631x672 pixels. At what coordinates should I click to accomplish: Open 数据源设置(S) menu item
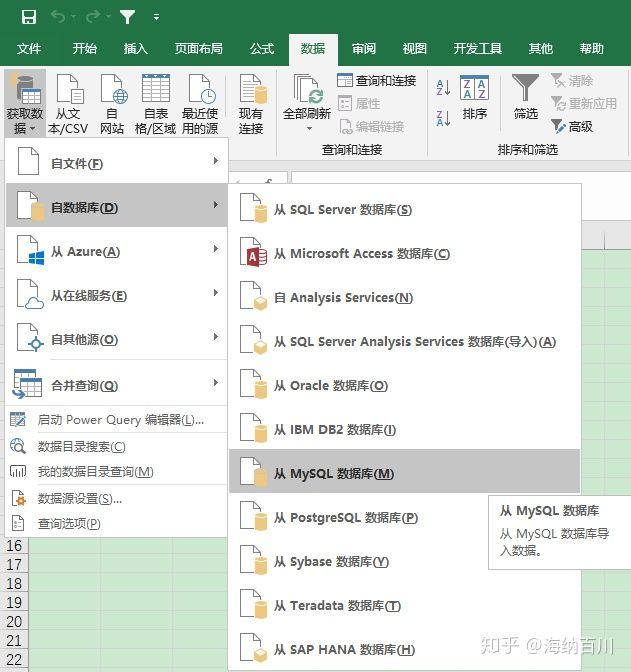coord(117,498)
